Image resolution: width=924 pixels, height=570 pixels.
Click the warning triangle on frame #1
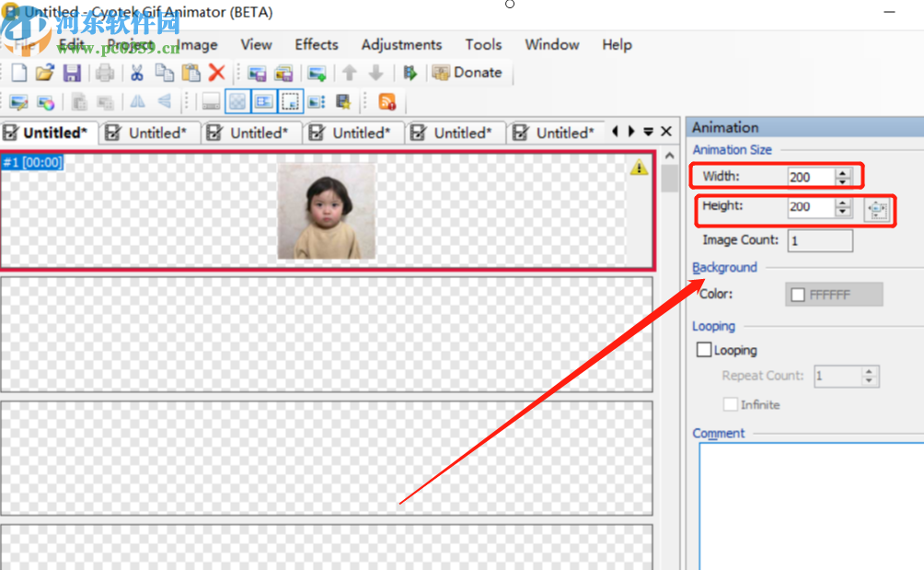639,168
